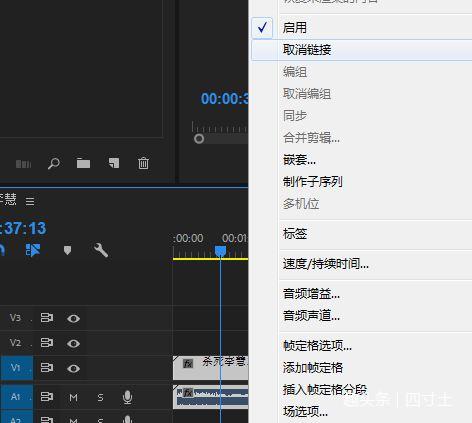
Task: Choose 音频声道... menu item
Action: pyautogui.click(x=362, y=315)
